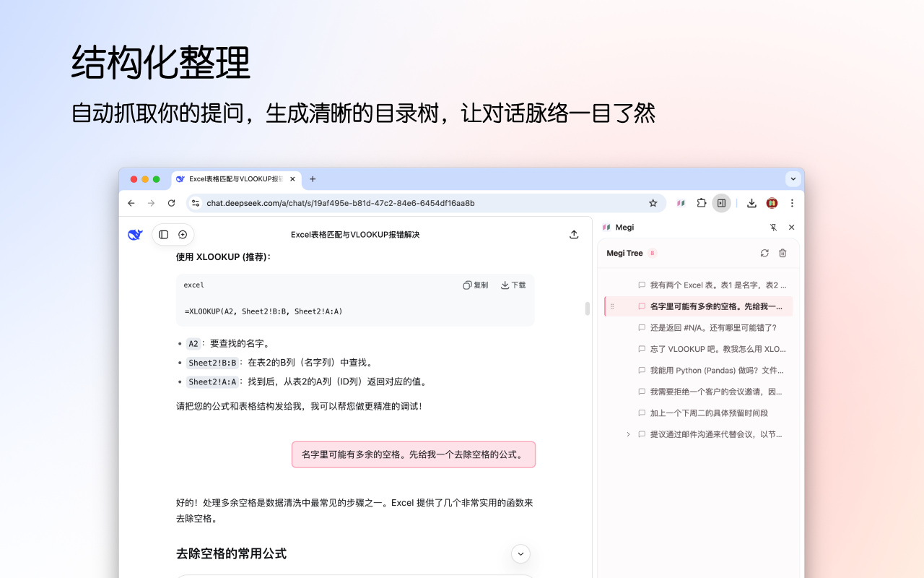
Task: Open downloads via the toolbar download icon
Action: coord(751,203)
